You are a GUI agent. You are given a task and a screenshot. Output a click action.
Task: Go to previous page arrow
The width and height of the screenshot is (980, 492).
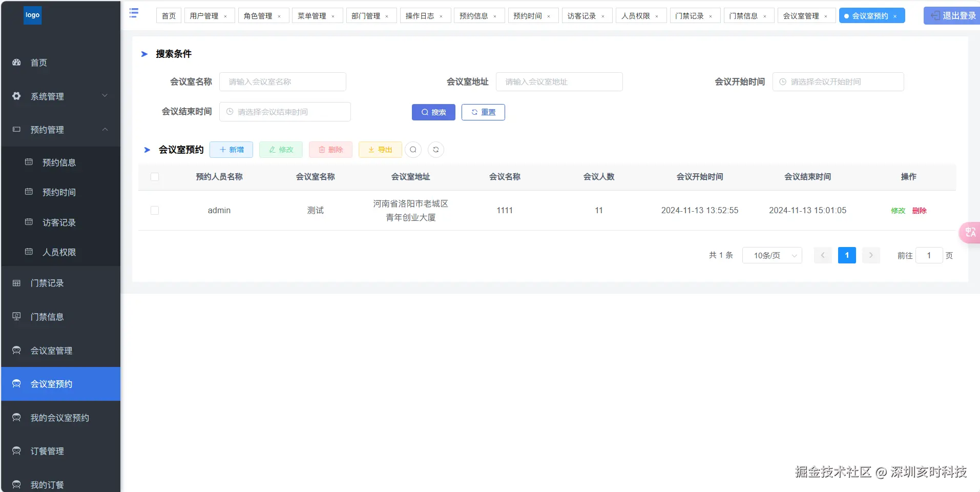pyautogui.click(x=823, y=255)
